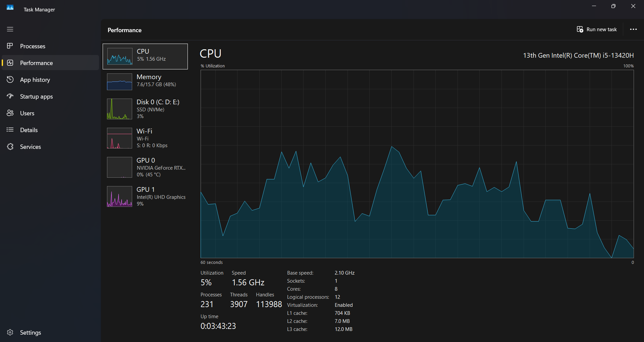This screenshot has width=644, height=342.
Task: Click the 60 seconds axis label
Action: pos(212,263)
